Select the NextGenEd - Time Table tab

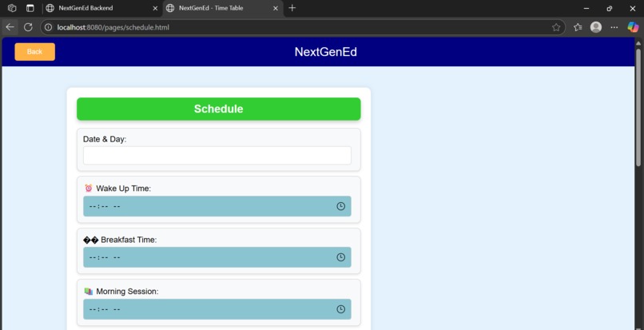point(223,8)
